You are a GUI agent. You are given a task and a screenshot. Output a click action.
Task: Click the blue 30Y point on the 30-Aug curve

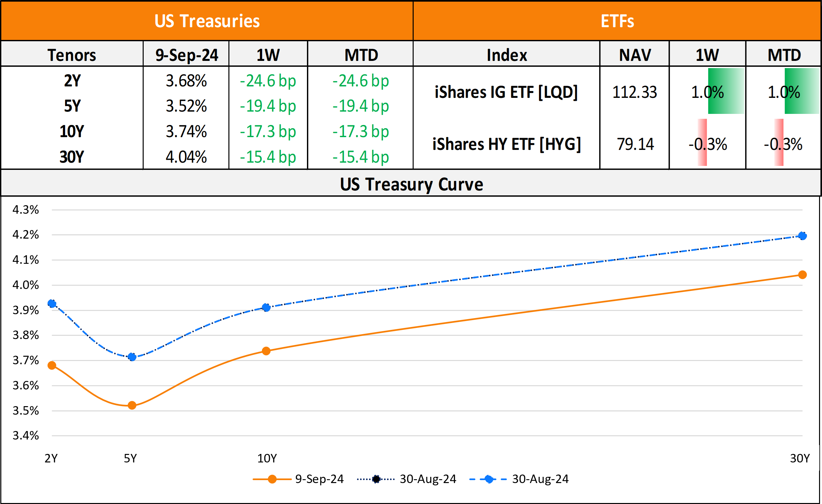point(802,236)
